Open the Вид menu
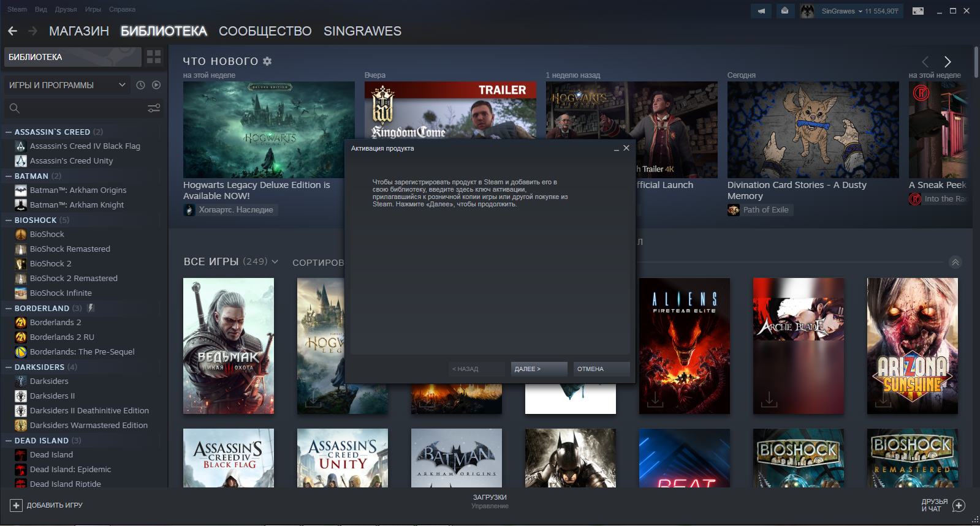The height and width of the screenshot is (526, 980). pyautogui.click(x=41, y=9)
